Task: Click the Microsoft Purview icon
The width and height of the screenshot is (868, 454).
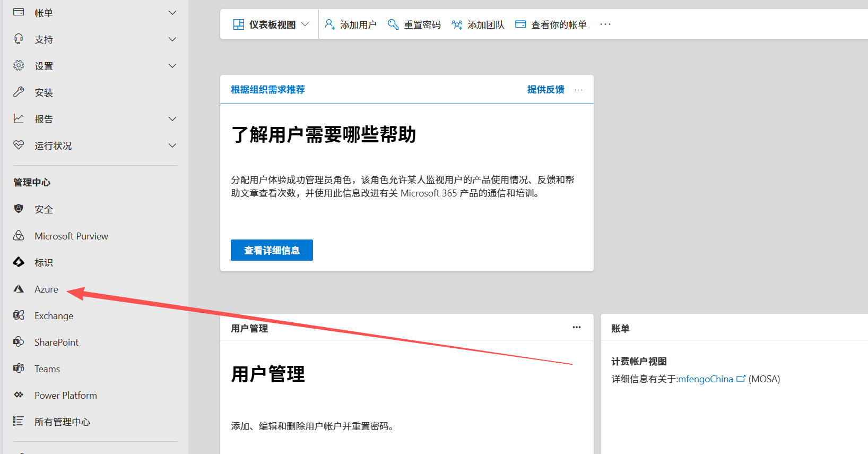Action: [x=19, y=236]
